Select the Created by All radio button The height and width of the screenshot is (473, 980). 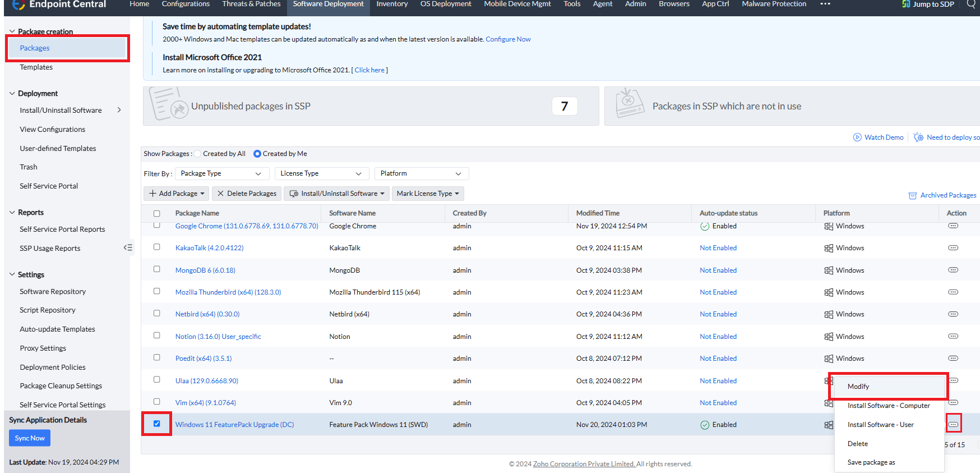[x=198, y=154]
